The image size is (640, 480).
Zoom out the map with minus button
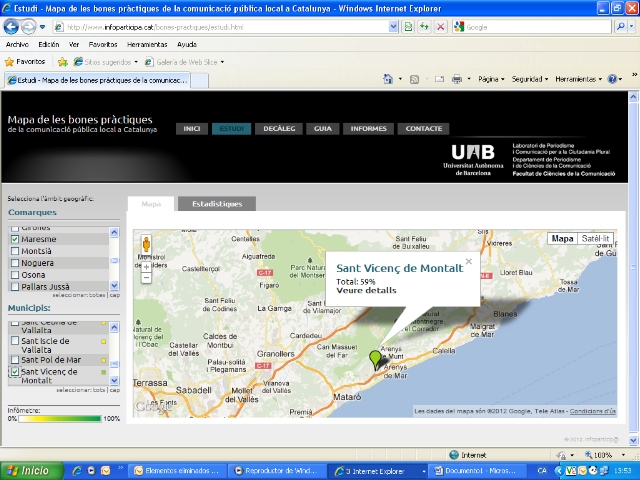click(147, 278)
